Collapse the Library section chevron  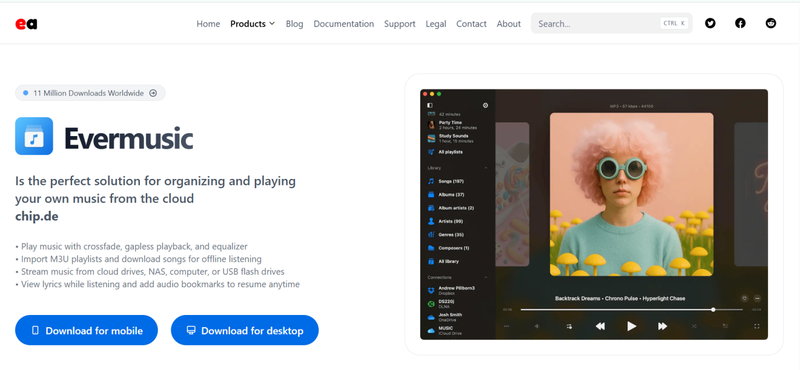pos(485,168)
